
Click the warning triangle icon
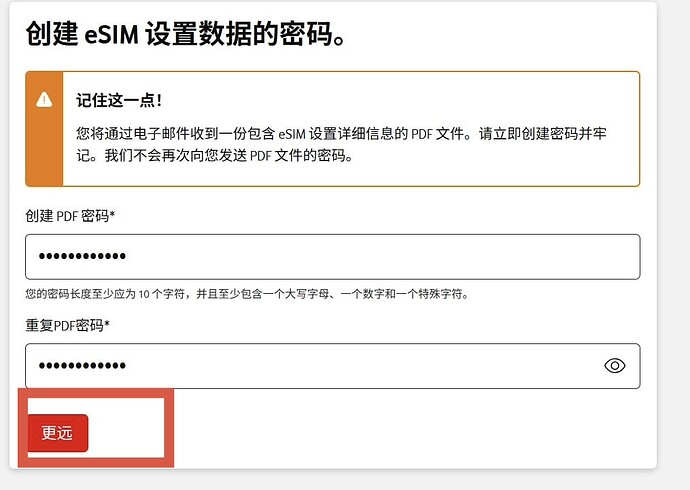pyautogui.click(x=44, y=99)
